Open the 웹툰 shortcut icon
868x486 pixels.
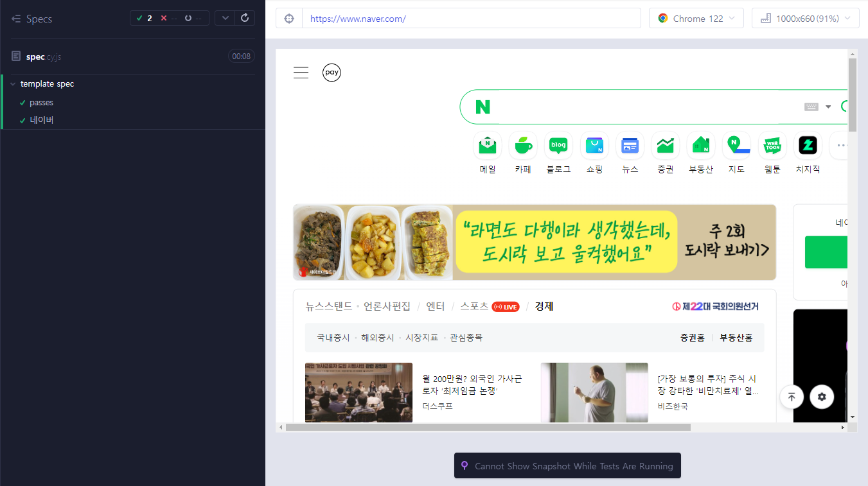click(772, 146)
